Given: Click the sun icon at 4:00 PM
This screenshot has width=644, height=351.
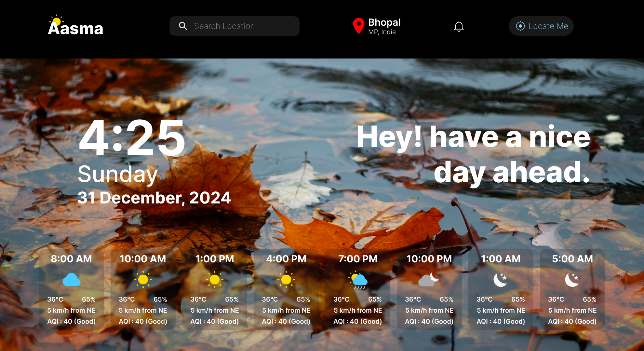Looking at the screenshot, I should [x=286, y=279].
